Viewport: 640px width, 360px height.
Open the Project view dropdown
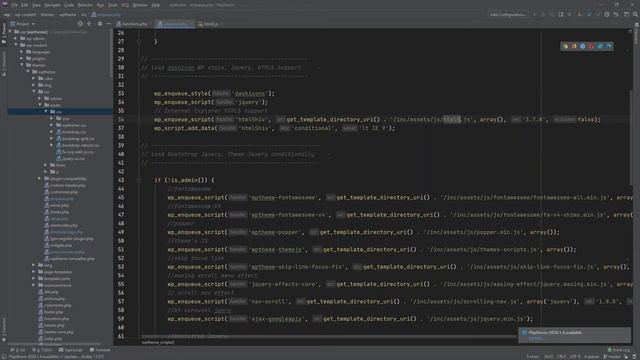click(23, 24)
